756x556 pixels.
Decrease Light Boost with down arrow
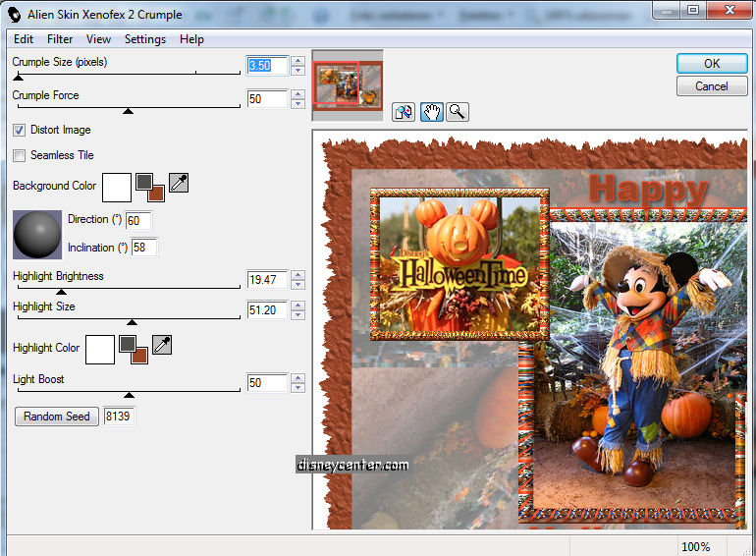297,388
